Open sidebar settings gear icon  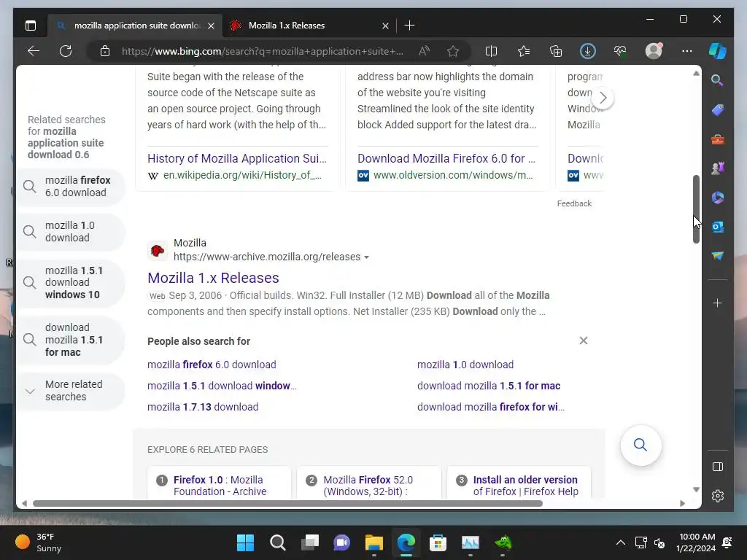coord(718,496)
